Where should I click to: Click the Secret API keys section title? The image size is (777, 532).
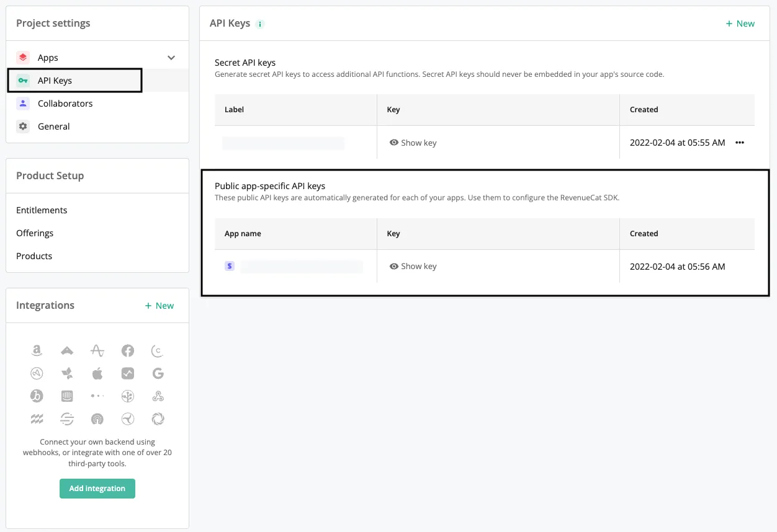tap(245, 63)
